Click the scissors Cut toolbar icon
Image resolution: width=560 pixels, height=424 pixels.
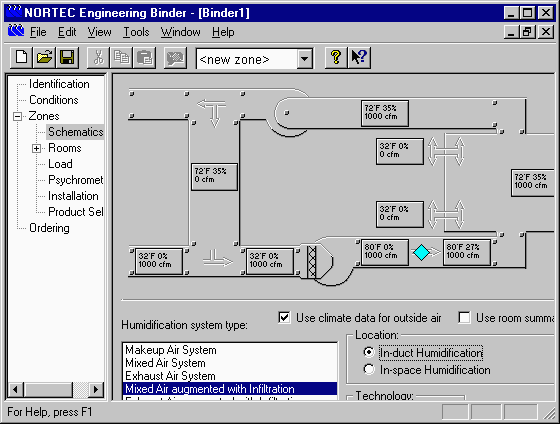point(99,58)
